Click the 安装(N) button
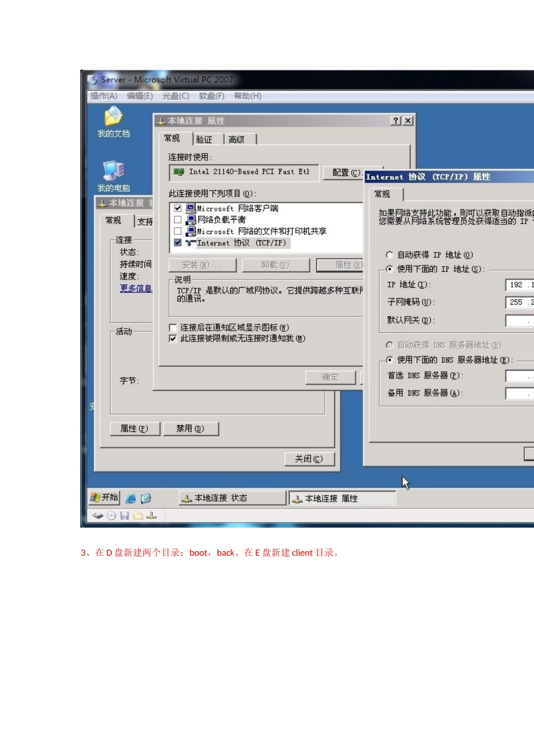534x756 pixels. pos(201,265)
